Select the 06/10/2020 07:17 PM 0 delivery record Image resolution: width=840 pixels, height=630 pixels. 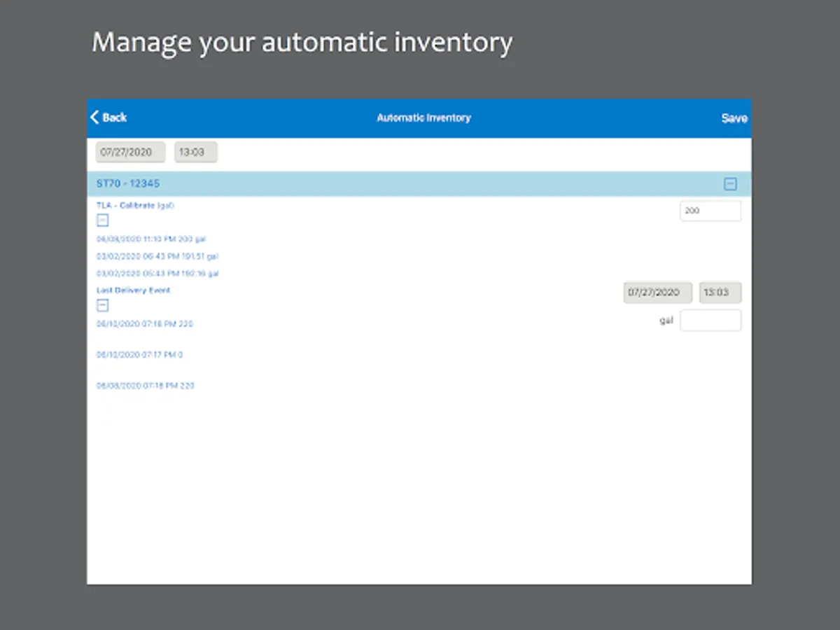click(x=138, y=354)
